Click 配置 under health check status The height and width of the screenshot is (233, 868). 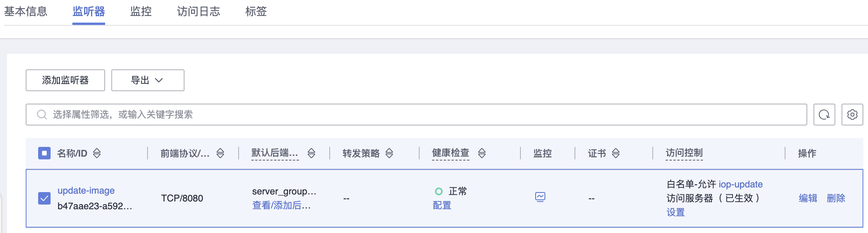(442, 205)
